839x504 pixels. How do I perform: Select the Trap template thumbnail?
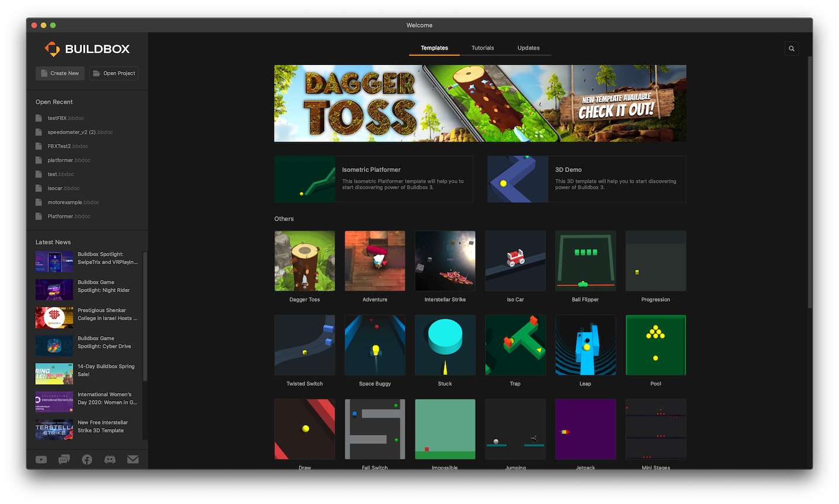515,345
